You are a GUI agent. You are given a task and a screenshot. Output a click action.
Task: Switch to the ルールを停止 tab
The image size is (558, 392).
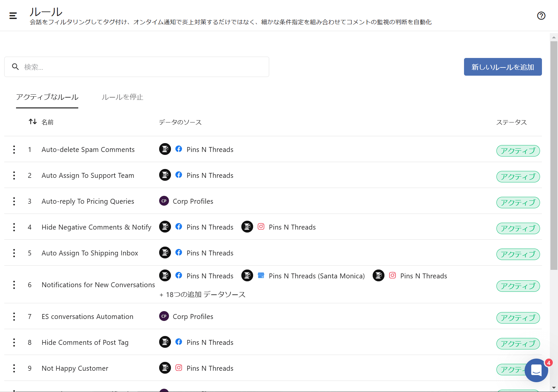(122, 97)
